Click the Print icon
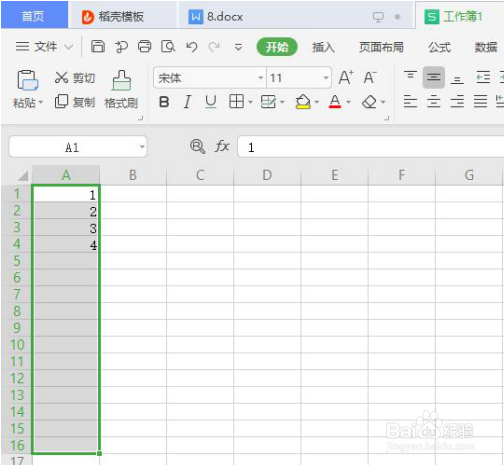This screenshot has height=465, width=504. 144,46
